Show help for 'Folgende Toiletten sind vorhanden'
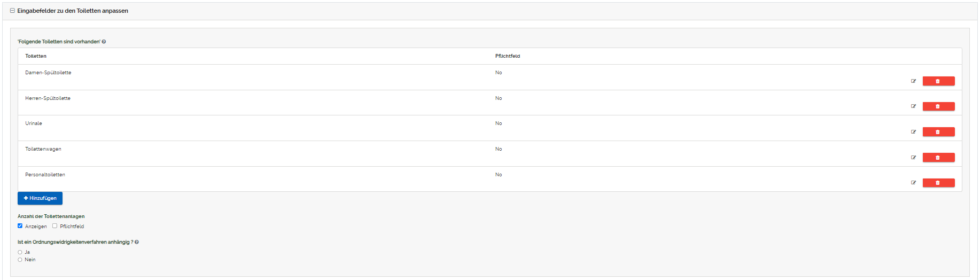Screen dimensions: 980x280 pos(104,42)
